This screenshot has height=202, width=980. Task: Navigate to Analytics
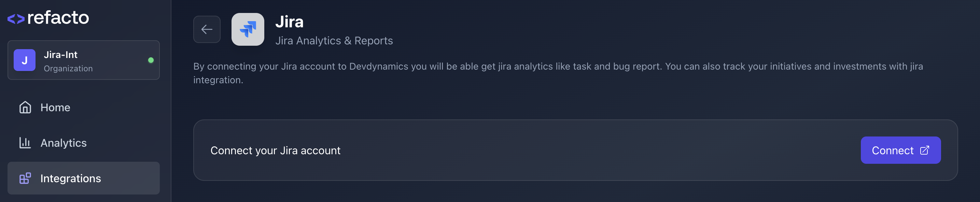[63, 143]
